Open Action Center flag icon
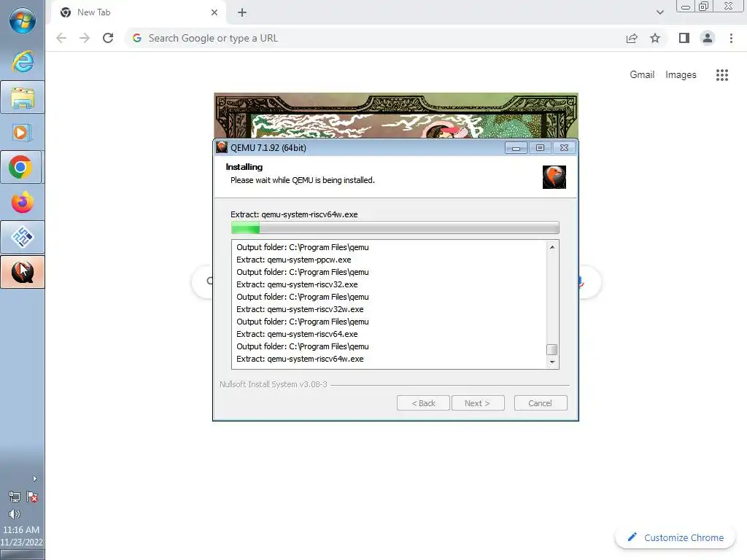The image size is (747, 560). [x=32, y=497]
